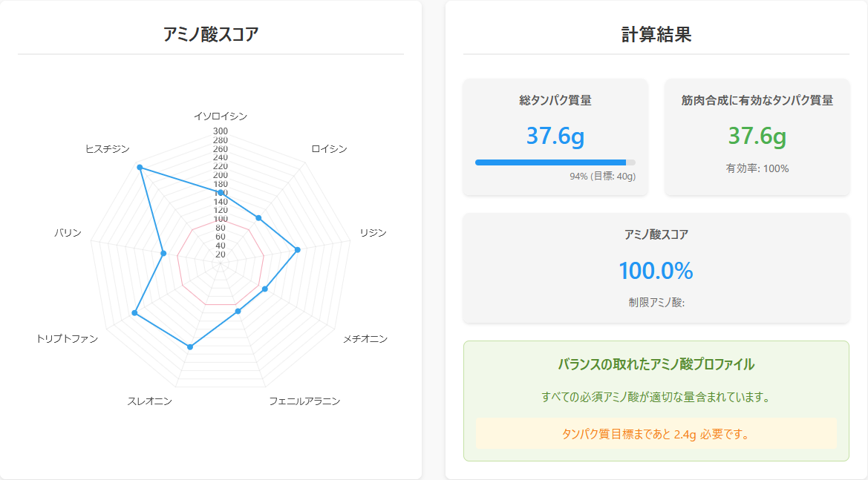Viewport: 868px width, 480px height.
Task: Click the 総タンパク質量 card
Action: (x=555, y=137)
